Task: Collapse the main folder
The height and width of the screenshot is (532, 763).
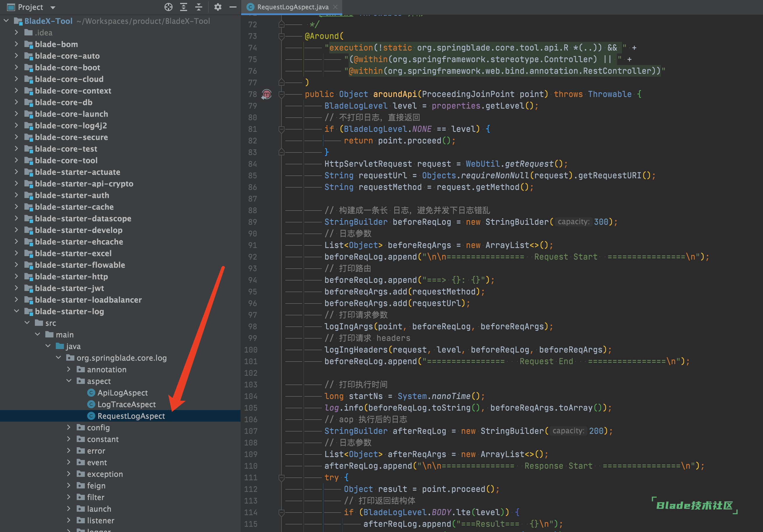Action: tap(37, 335)
